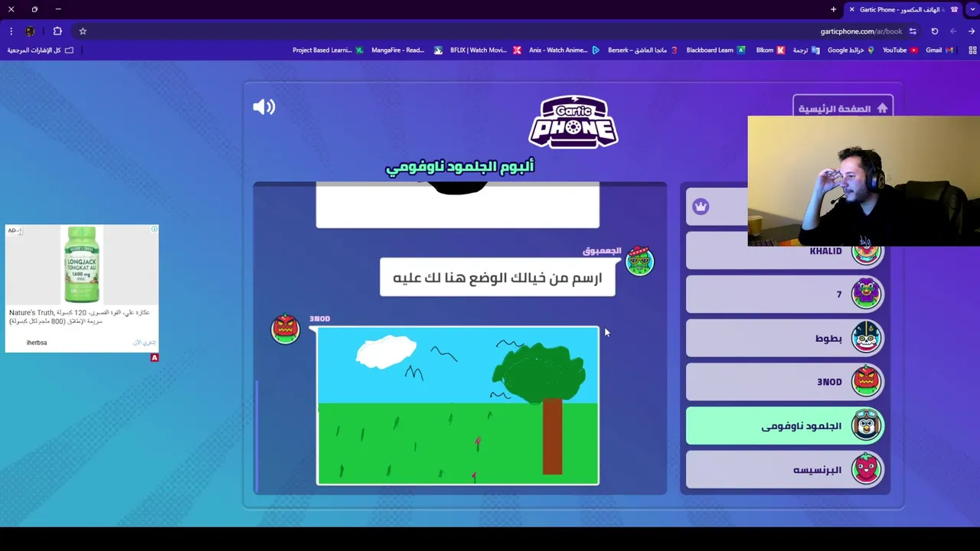This screenshot has width=980, height=551.
Task: Click the avatar of player 7
Action: (x=866, y=294)
